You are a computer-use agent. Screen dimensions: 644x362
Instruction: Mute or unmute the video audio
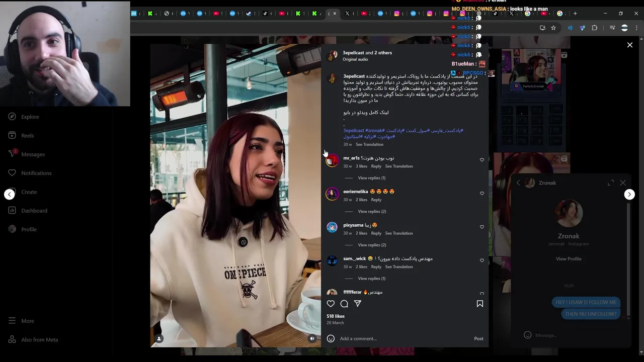pyautogui.click(x=312, y=339)
